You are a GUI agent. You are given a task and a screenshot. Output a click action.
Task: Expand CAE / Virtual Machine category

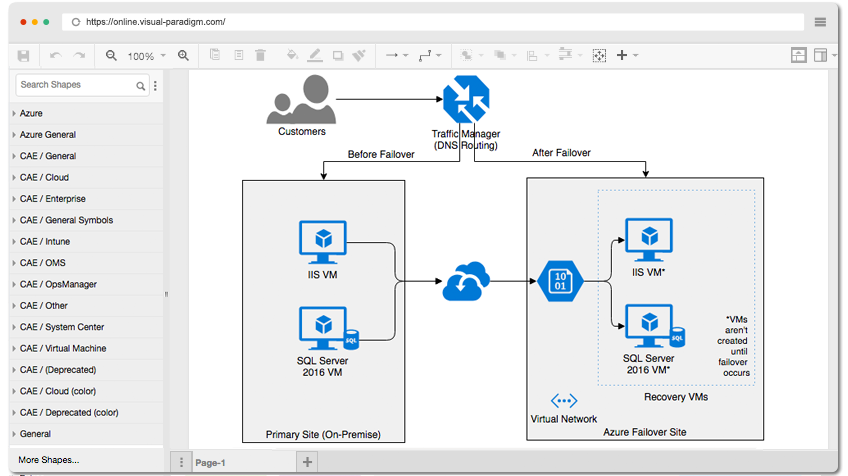87,348
